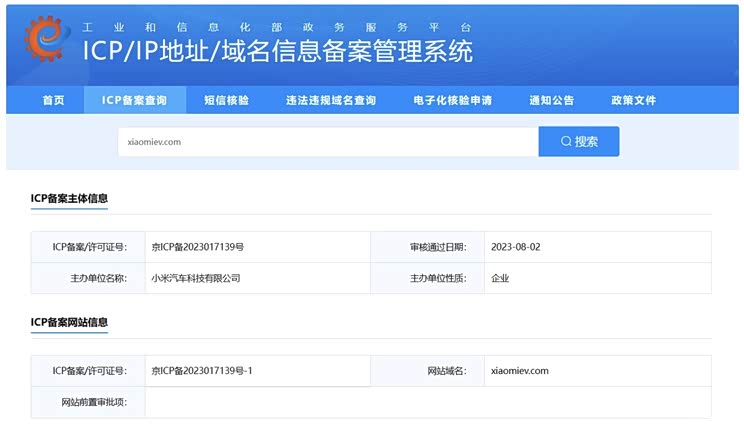Click the 企业 entity type value

pyautogui.click(x=500, y=278)
